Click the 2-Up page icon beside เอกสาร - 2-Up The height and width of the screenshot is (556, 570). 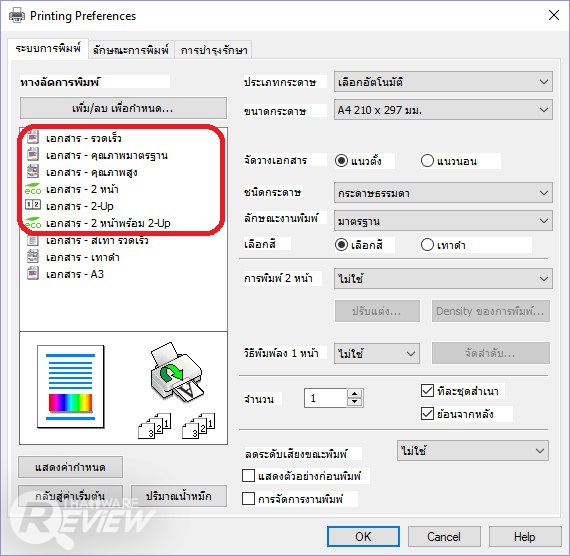pos(33,204)
